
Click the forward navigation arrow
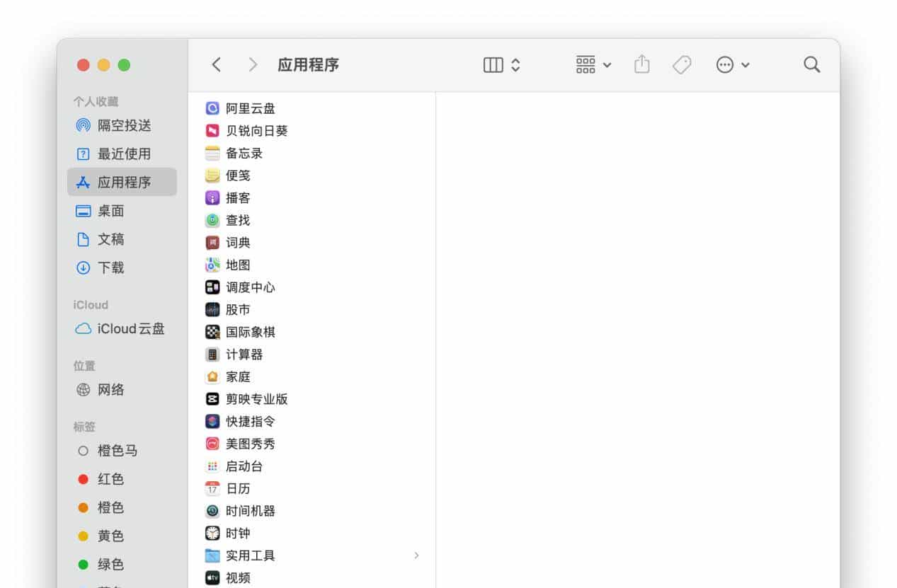tap(253, 64)
